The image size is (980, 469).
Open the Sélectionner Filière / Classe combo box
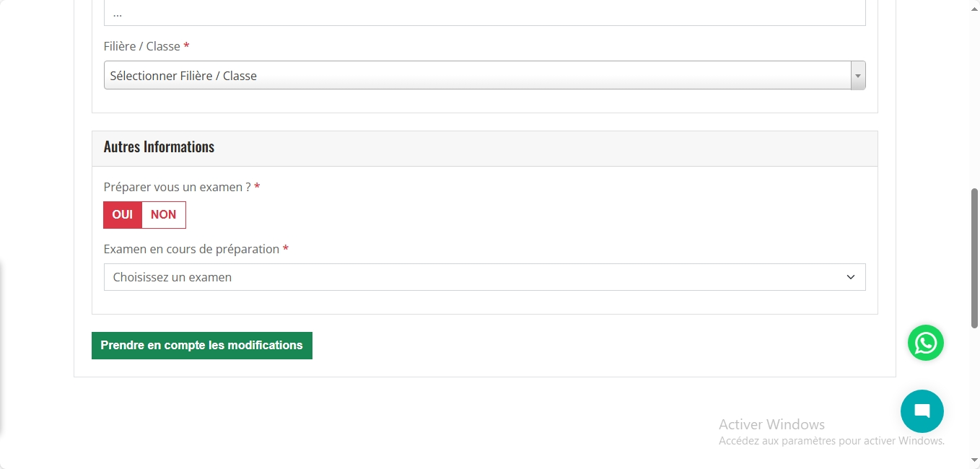[476, 76]
